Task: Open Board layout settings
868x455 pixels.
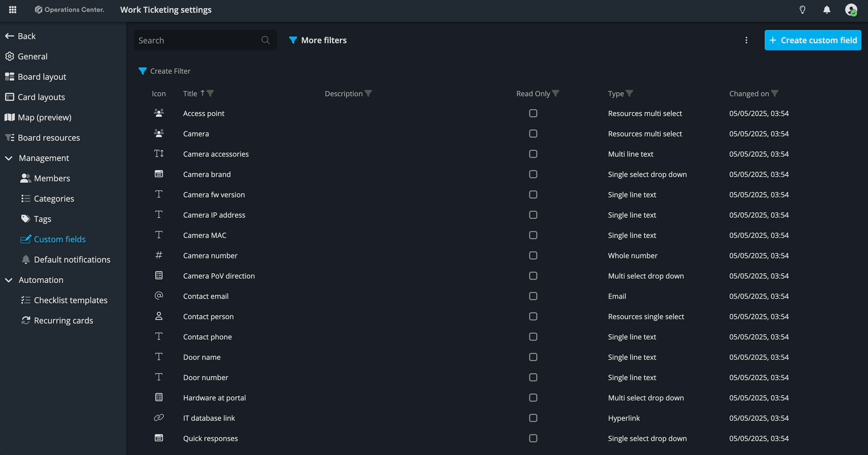Action: 42,77
